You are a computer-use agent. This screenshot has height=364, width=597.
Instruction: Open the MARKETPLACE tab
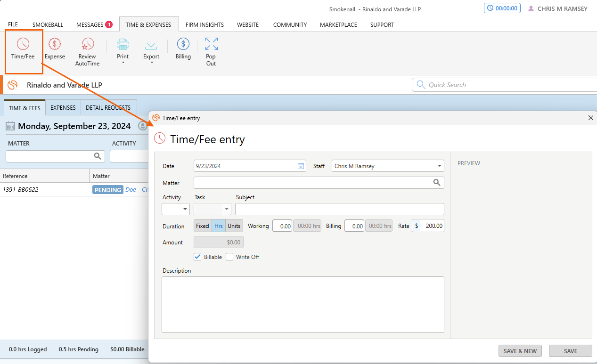338,24
